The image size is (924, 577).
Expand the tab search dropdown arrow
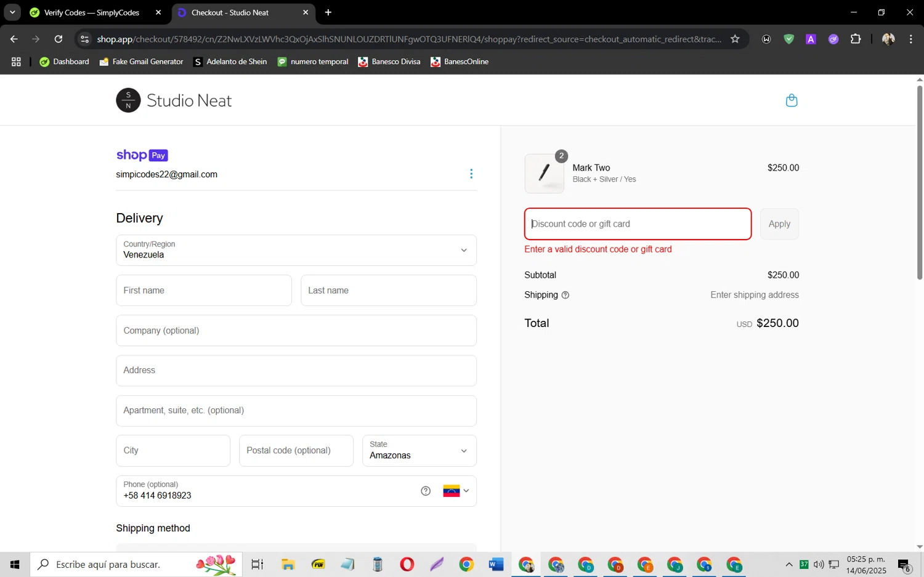(x=12, y=12)
